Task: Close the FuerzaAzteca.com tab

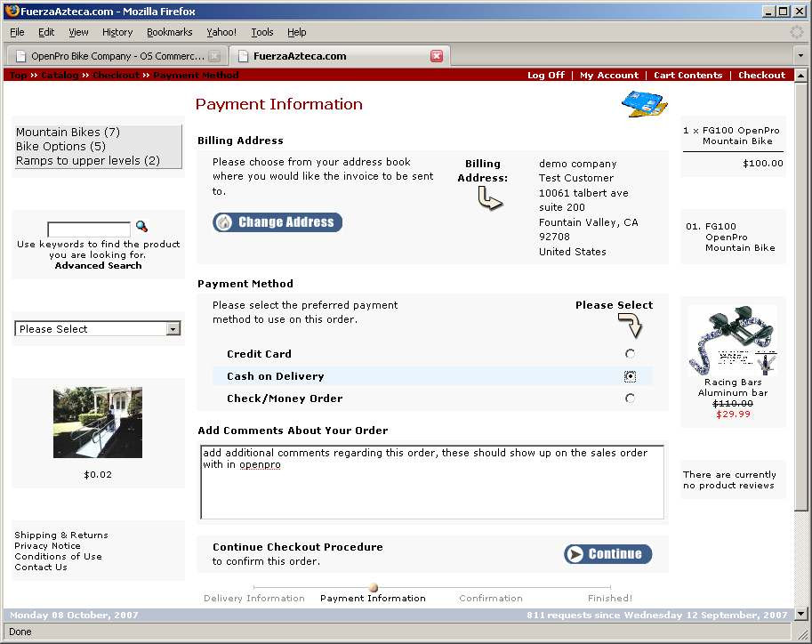Action: coord(437,56)
